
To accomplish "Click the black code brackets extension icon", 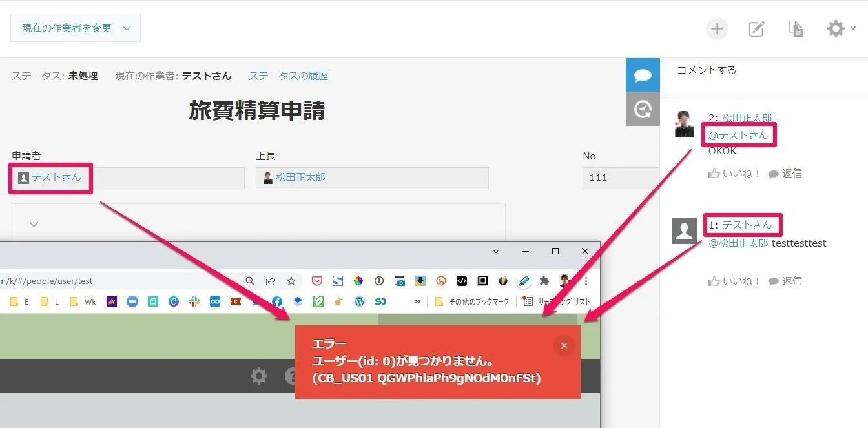I will tap(461, 281).
